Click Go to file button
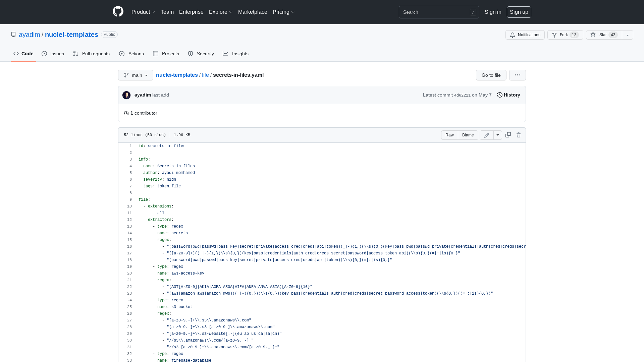The image size is (644, 362). (491, 75)
